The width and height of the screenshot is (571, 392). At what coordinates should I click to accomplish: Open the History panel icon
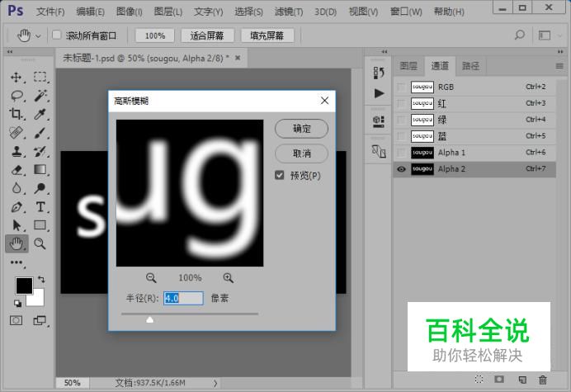tap(379, 73)
